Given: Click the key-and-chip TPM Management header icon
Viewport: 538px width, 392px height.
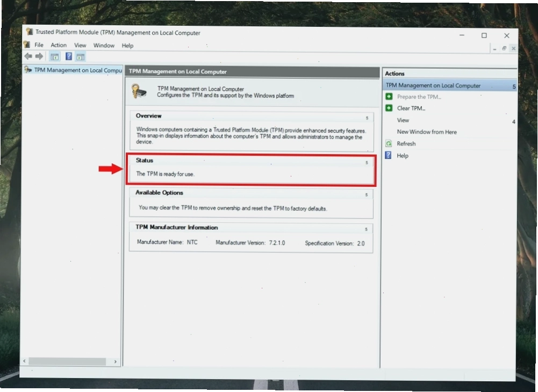Looking at the screenshot, I should tap(139, 91).
